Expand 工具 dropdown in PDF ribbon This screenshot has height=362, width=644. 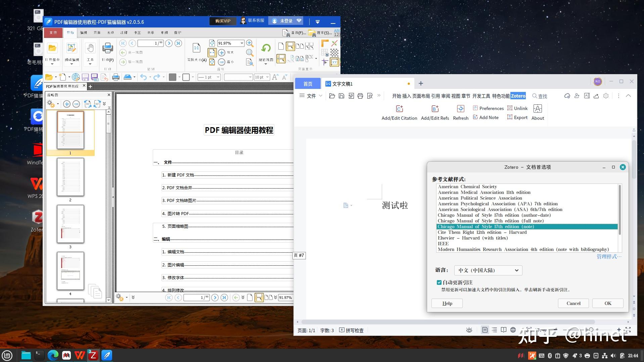point(90,64)
